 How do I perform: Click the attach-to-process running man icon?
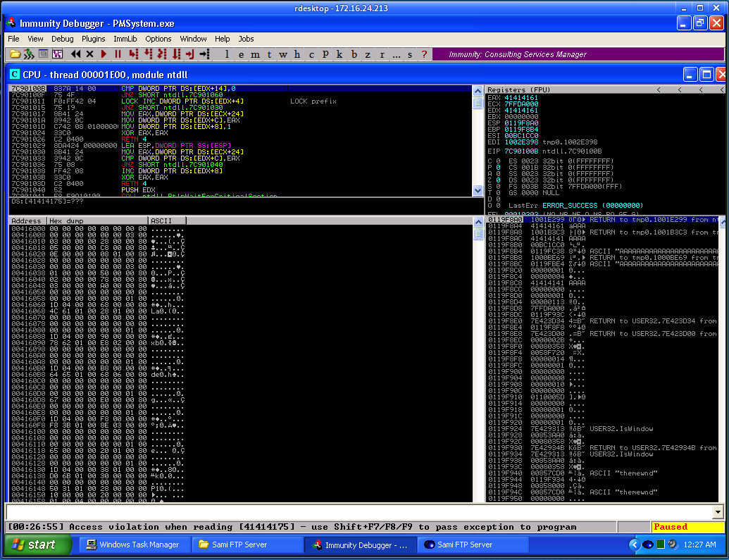29,54
